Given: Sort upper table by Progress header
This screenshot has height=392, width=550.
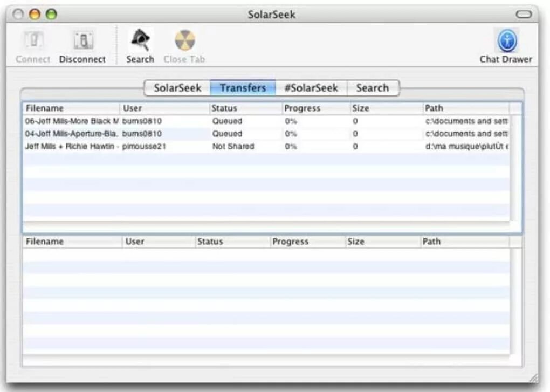Looking at the screenshot, I should tap(316, 108).
